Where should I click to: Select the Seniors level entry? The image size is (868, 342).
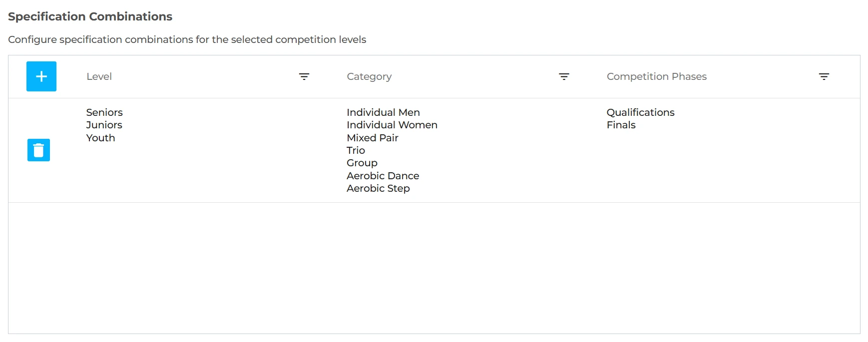click(x=104, y=112)
